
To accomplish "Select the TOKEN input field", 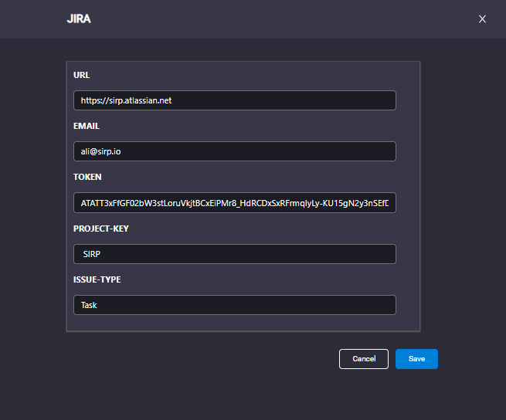I will click(235, 203).
